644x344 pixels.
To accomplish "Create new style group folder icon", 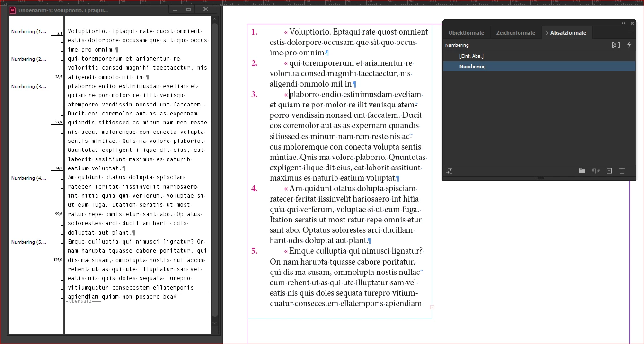I will [582, 171].
